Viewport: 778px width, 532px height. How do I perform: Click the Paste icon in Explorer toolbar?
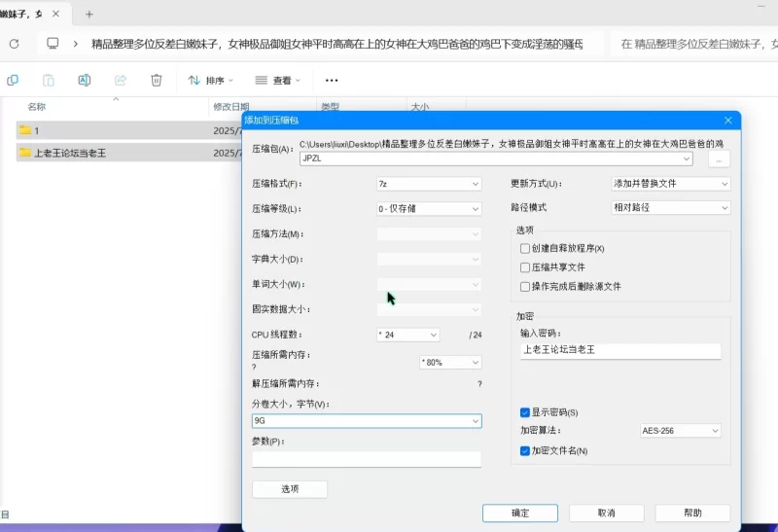(48, 80)
